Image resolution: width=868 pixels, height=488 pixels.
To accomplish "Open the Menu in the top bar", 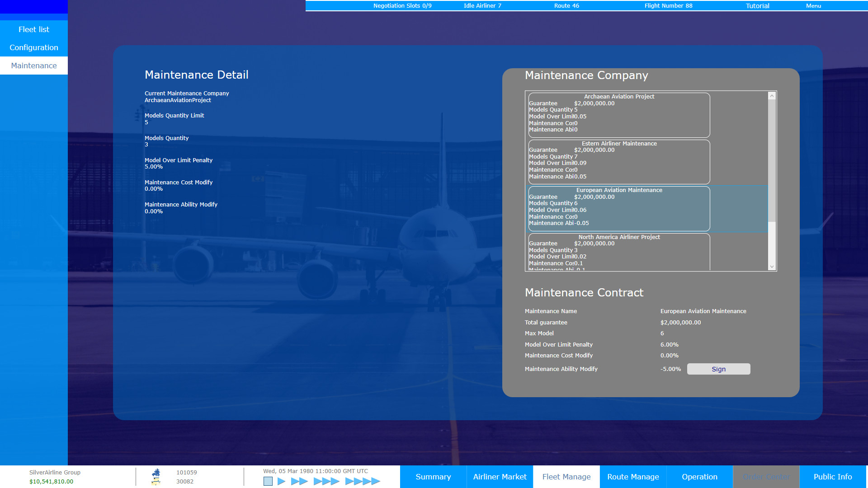I will 813,6.
